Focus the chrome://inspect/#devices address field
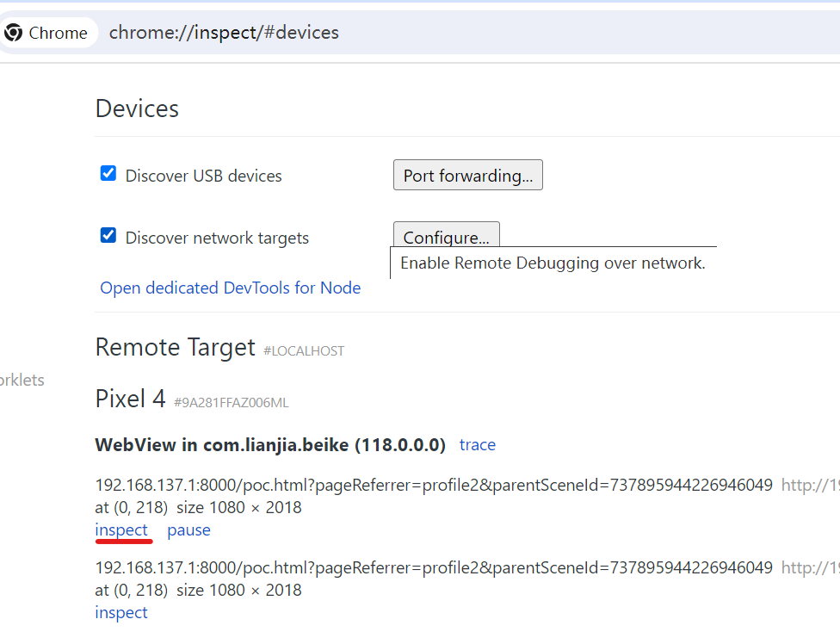Viewport: 840px width, 644px height. click(224, 33)
